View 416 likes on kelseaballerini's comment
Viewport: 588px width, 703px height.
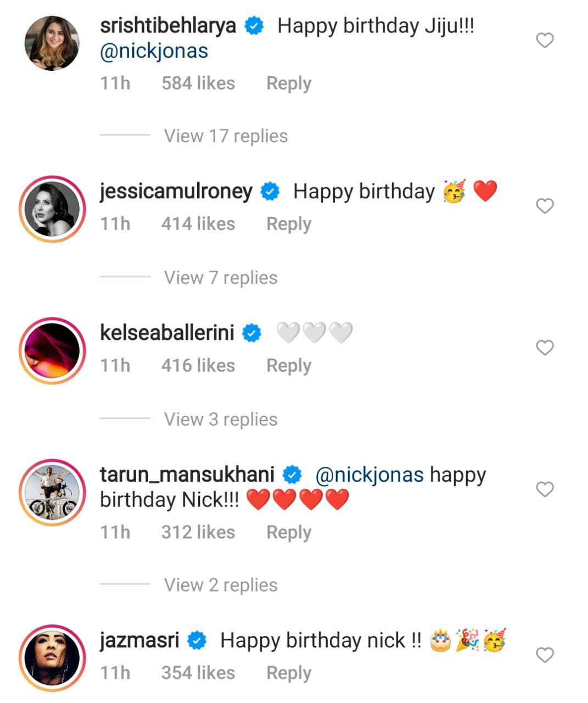tap(198, 366)
